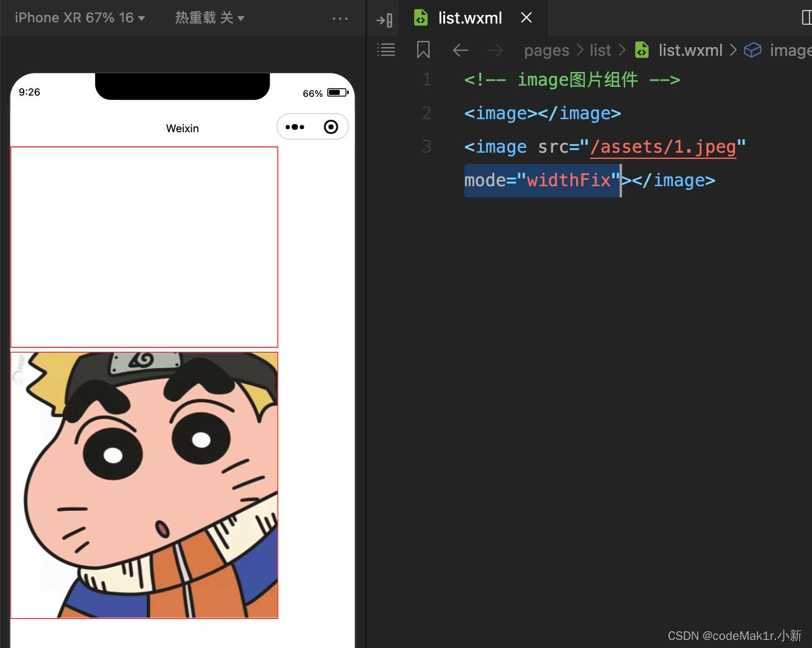
Task: Toggle the bookmark icon in editor toolbar
Action: tap(423, 50)
